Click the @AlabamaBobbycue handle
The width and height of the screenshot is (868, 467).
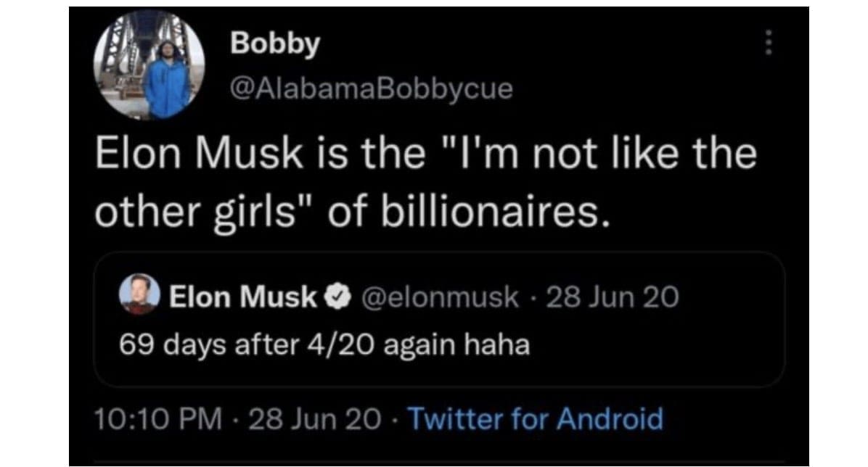coord(371,88)
